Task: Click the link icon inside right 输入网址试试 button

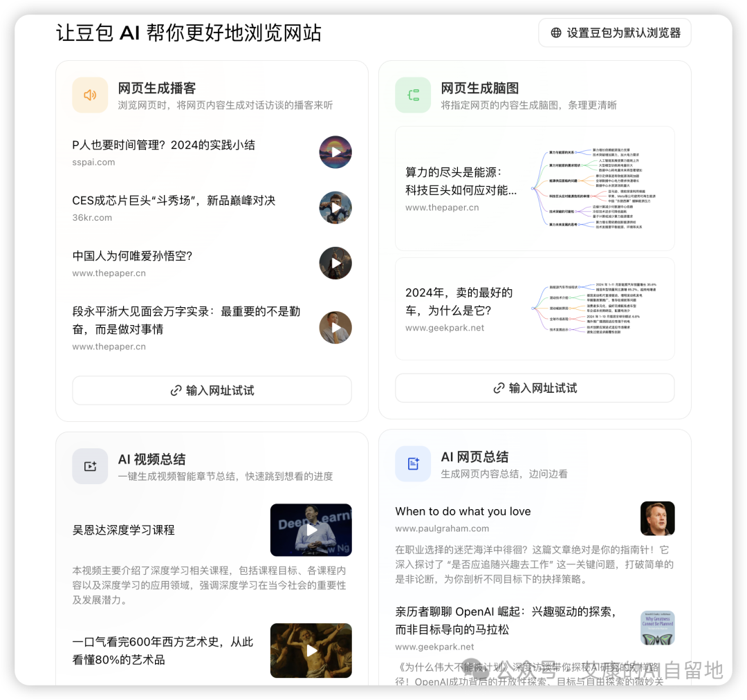Action: [x=499, y=388]
